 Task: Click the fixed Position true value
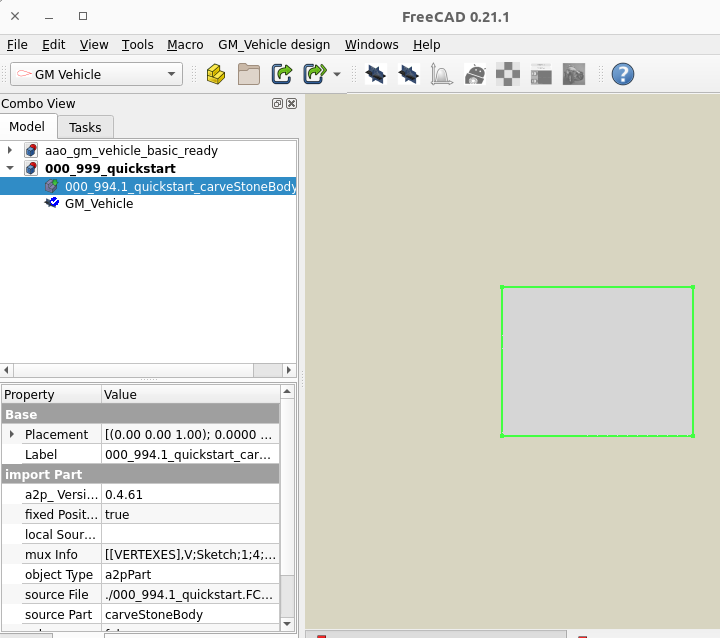coord(190,514)
